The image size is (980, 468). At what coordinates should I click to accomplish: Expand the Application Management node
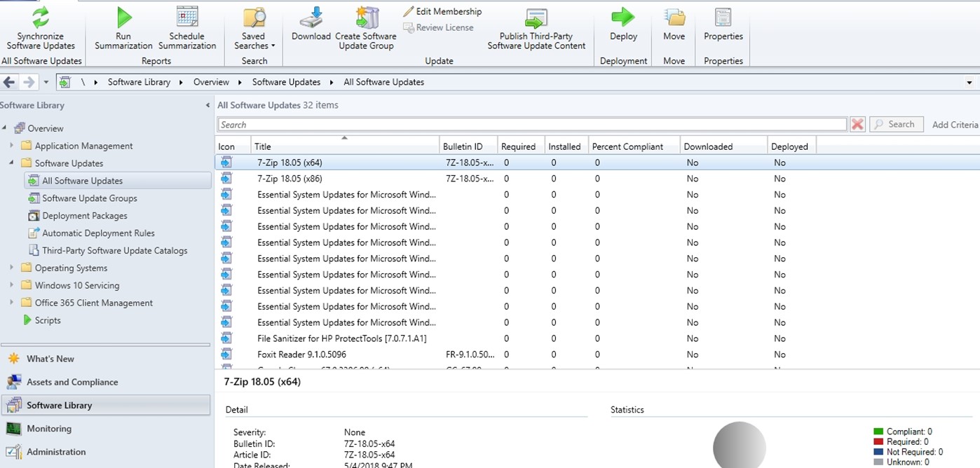pyautogui.click(x=11, y=146)
